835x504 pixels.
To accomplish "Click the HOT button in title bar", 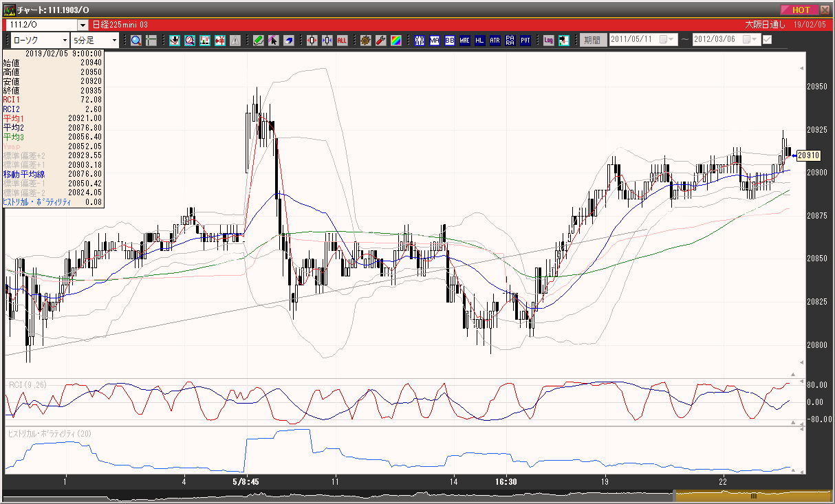I will [x=800, y=10].
